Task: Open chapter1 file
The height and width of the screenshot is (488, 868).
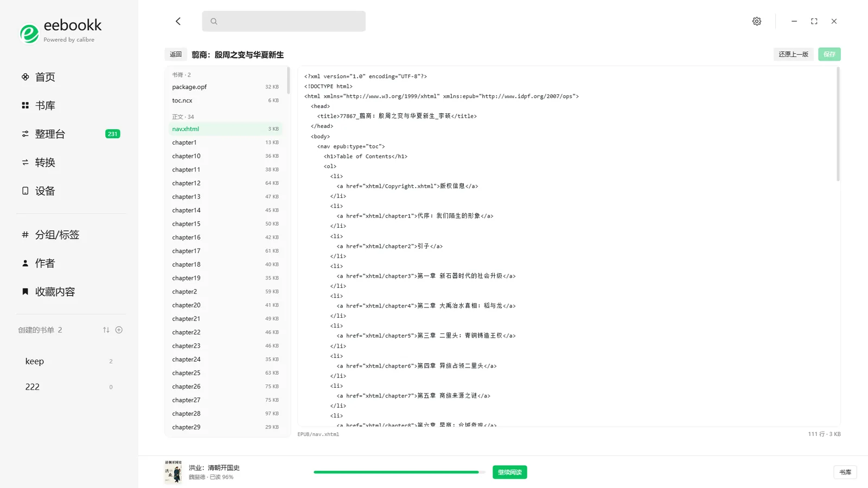Action: (x=226, y=143)
